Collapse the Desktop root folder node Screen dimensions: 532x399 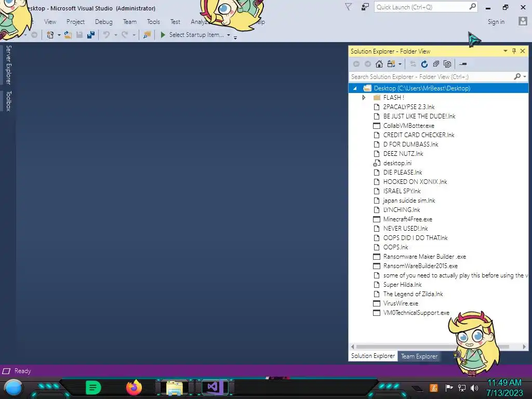355,88
